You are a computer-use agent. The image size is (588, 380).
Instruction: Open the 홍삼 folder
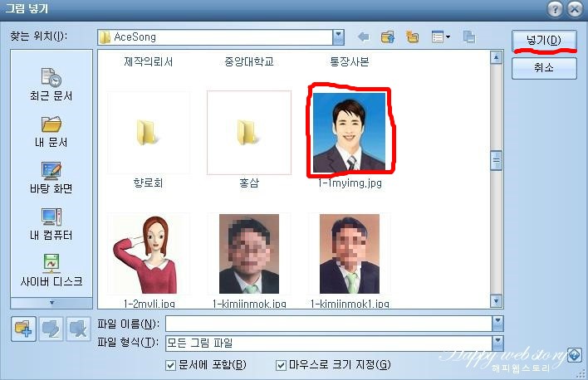[249, 132]
